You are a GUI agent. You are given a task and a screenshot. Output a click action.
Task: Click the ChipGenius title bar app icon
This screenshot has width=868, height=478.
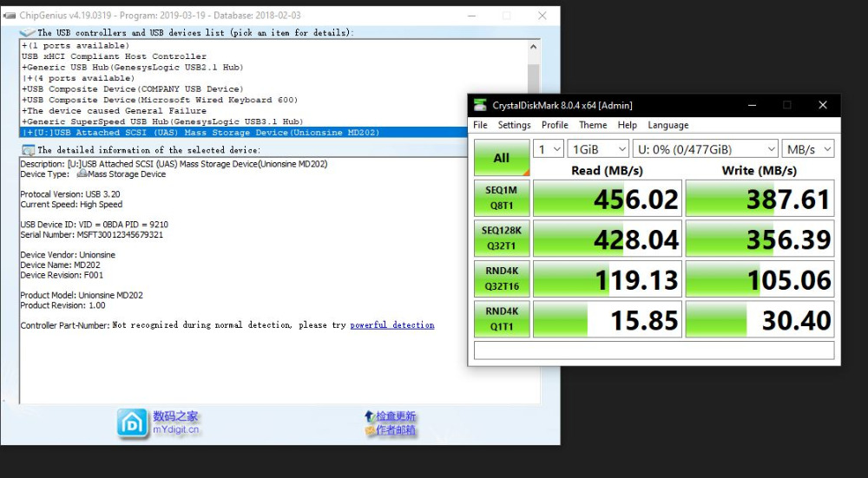click(9, 16)
